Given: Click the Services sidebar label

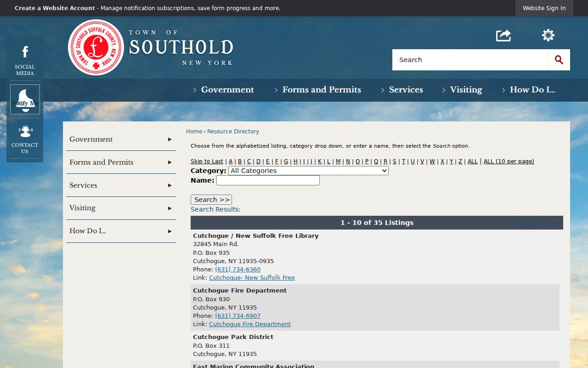Looking at the screenshot, I should click(83, 185).
